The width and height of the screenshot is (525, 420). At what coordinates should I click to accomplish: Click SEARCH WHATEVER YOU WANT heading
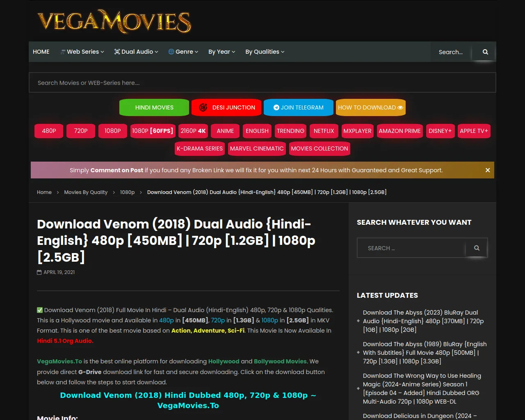click(x=414, y=222)
